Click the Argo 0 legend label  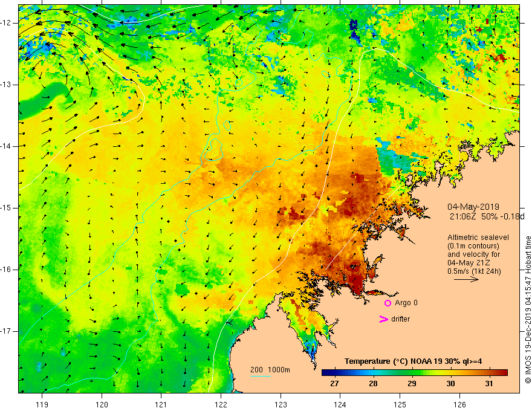(406, 303)
